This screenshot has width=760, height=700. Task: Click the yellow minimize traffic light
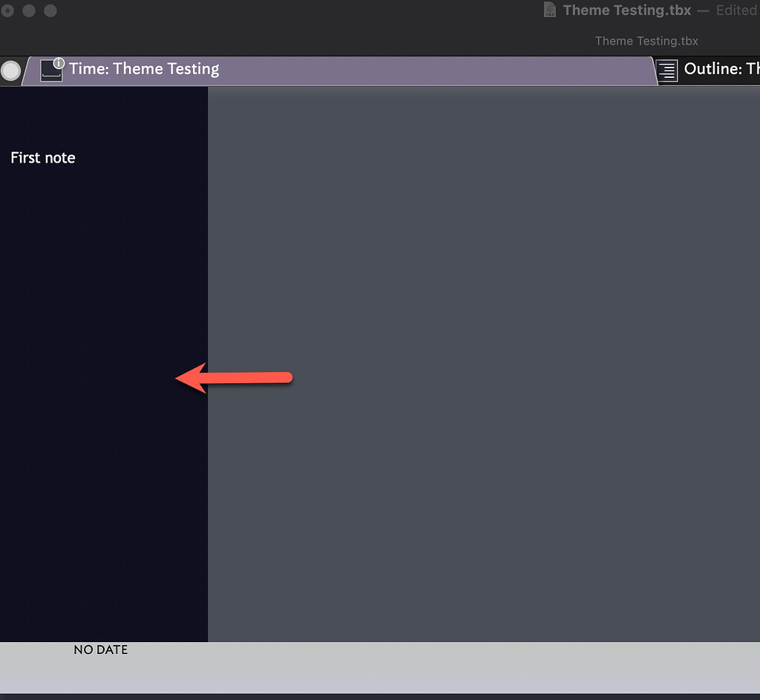tap(28, 11)
